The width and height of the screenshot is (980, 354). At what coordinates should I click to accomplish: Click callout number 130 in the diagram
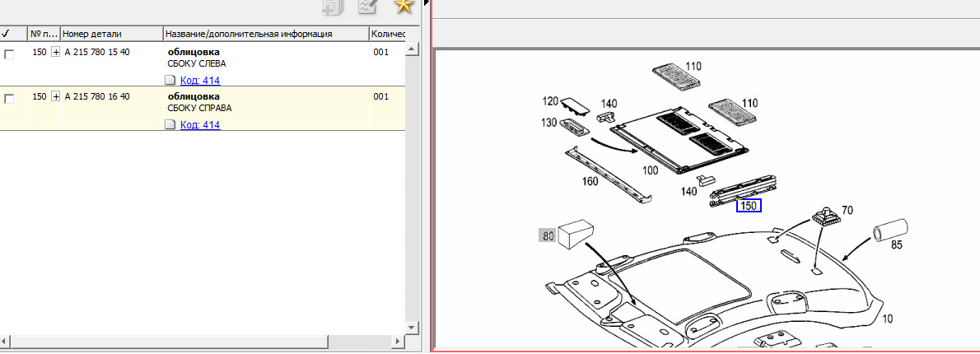click(551, 123)
